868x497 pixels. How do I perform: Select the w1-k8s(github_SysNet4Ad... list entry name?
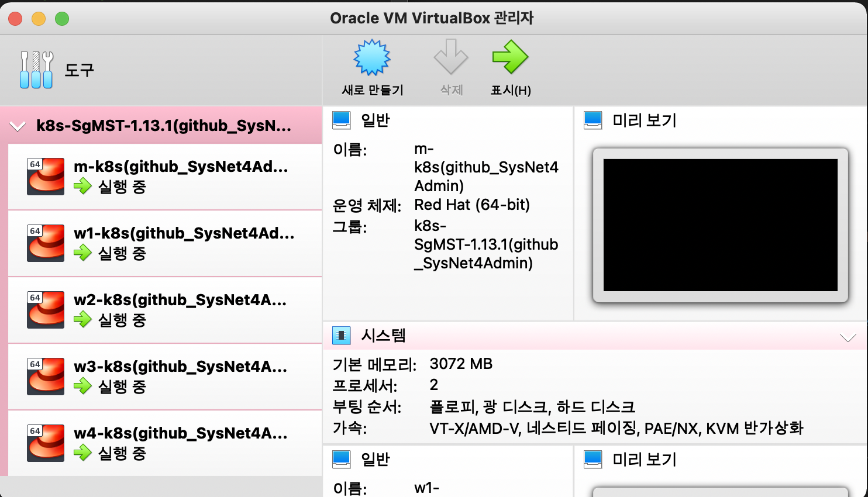pyautogui.click(x=184, y=233)
